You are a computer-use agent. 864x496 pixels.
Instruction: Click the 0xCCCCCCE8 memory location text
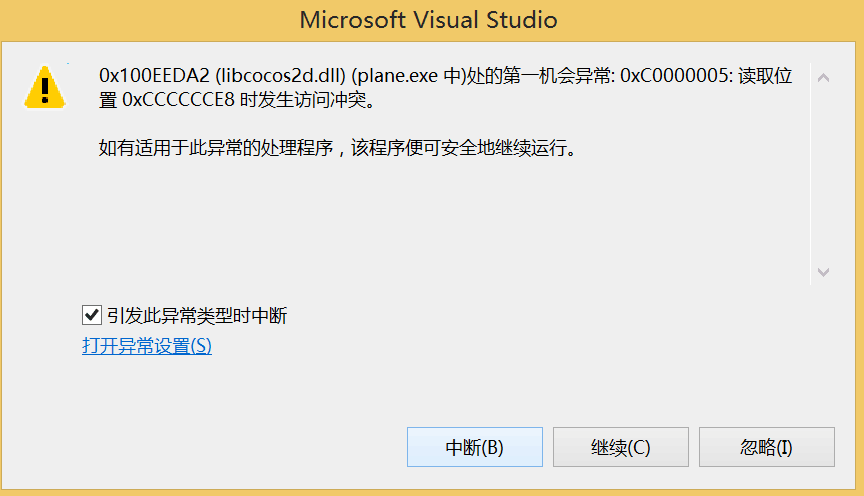[x=179, y=100]
